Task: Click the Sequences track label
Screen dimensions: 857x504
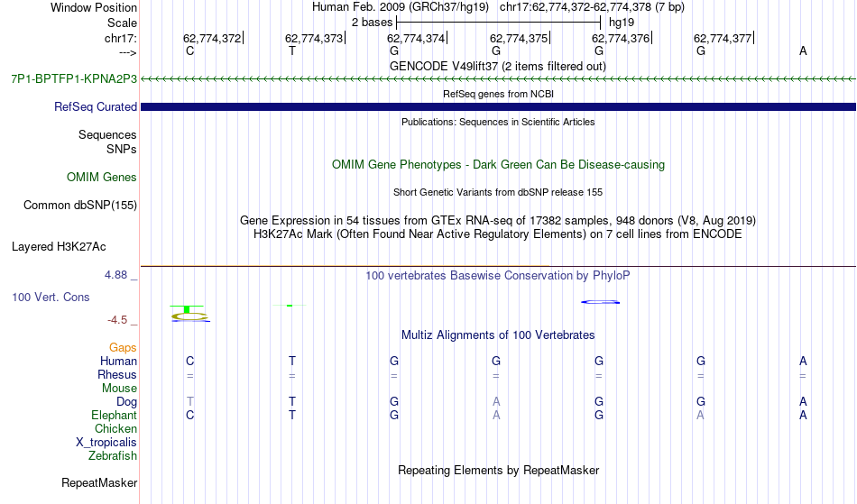Action: [x=107, y=134]
